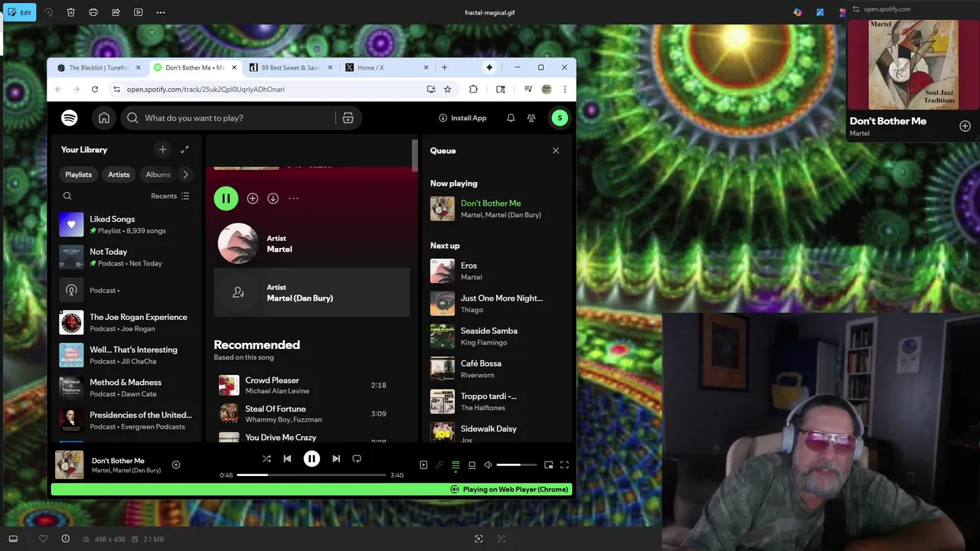This screenshot has width=980, height=551.
Task: Open Chrome three-dot menu
Action: [x=564, y=90]
